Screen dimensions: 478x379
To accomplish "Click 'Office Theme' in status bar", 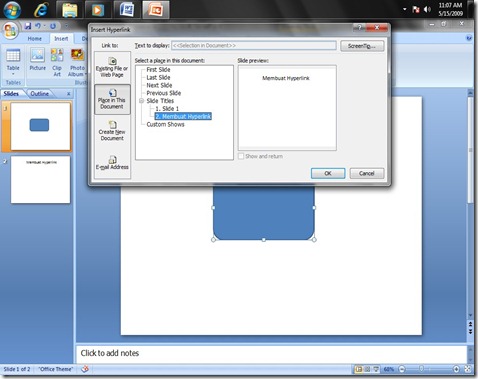I will (x=55, y=369).
